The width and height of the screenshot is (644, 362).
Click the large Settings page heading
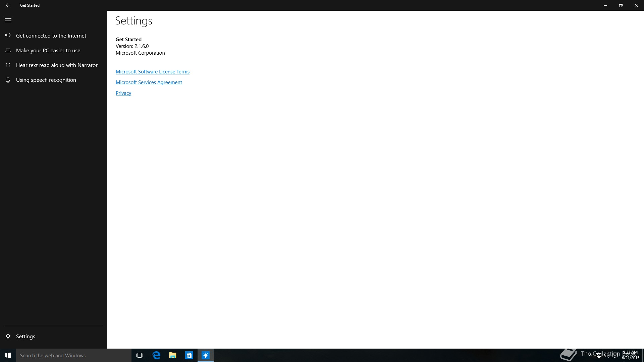pos(134,21)
